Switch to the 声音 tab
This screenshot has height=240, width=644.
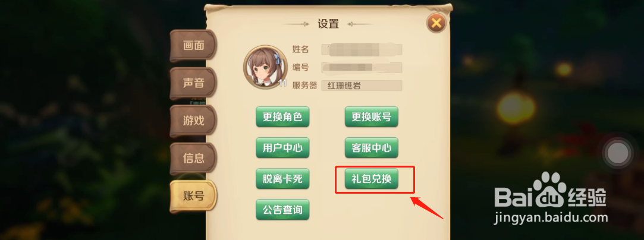pyautogui.click(x=193, y=83)
